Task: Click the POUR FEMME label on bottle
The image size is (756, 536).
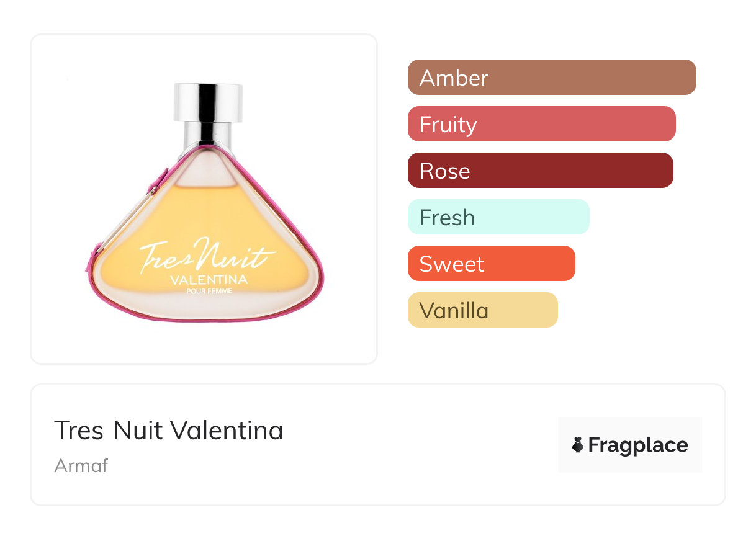Action: coord(209,292)
